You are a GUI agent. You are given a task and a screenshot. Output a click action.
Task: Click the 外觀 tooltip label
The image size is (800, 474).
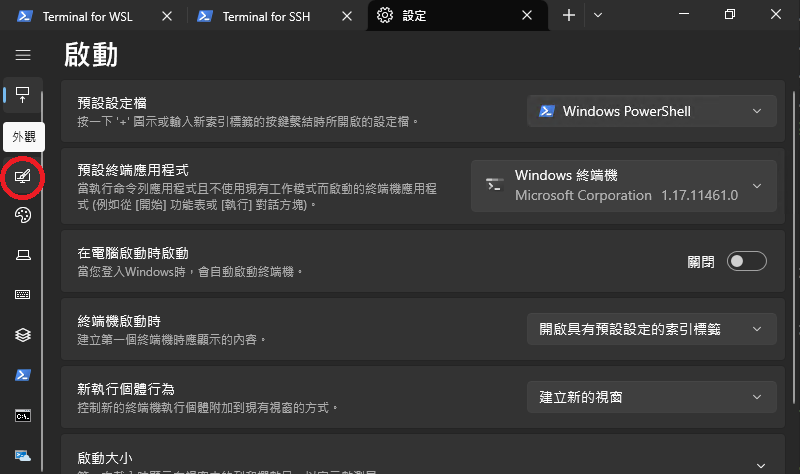(24, 137)
